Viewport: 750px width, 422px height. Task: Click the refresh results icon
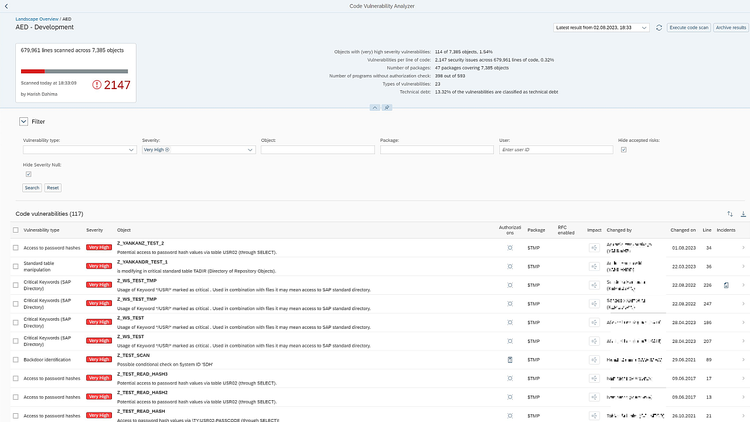pyautogui.click(x=659, y=28)
